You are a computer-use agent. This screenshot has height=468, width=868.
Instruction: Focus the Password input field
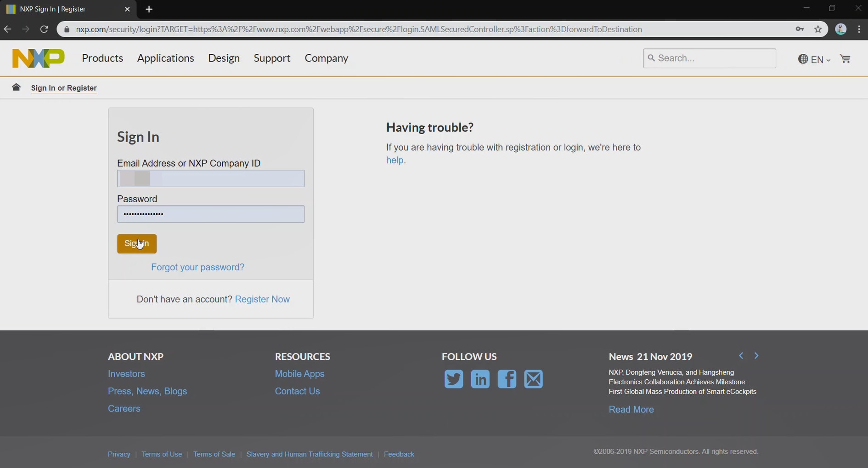pyautogui.click(x=210, y=214)
